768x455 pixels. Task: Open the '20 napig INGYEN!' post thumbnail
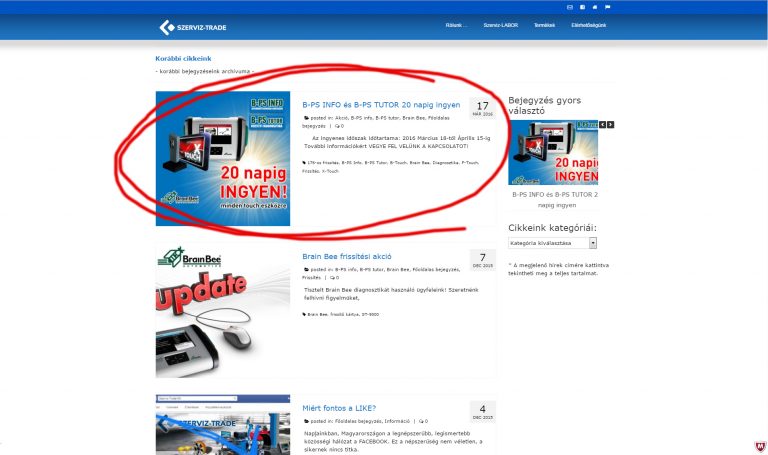(223, 159)
